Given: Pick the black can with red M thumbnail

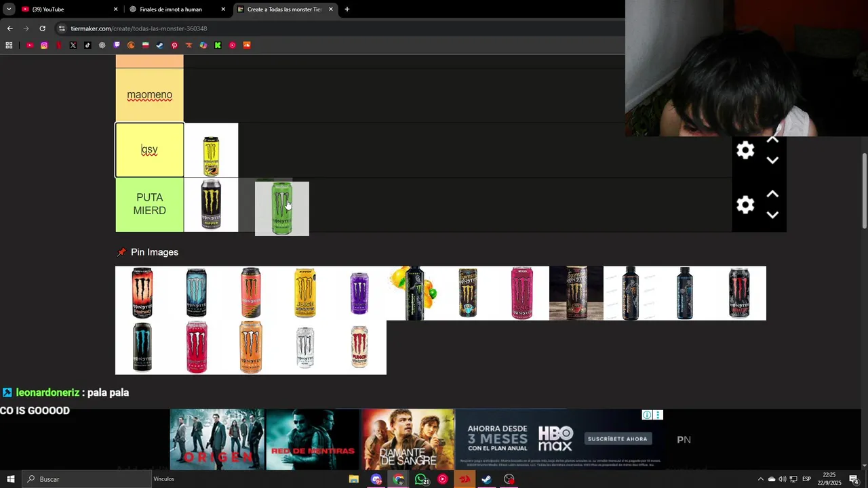Looking at the screenshot, I should coord(739,293).
